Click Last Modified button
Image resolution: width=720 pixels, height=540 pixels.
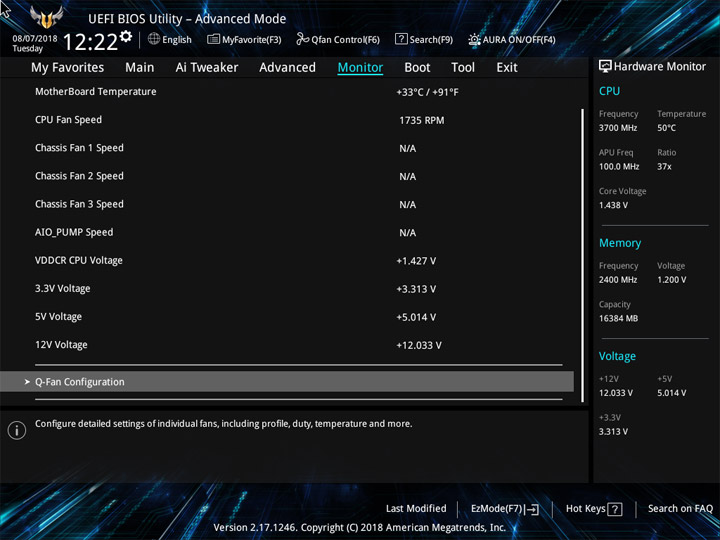tap(416, 508)
